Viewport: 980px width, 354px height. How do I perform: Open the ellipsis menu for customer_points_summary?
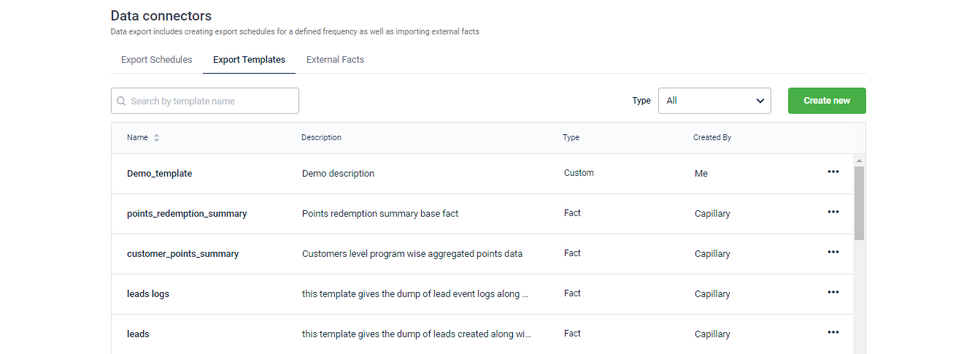833,253
